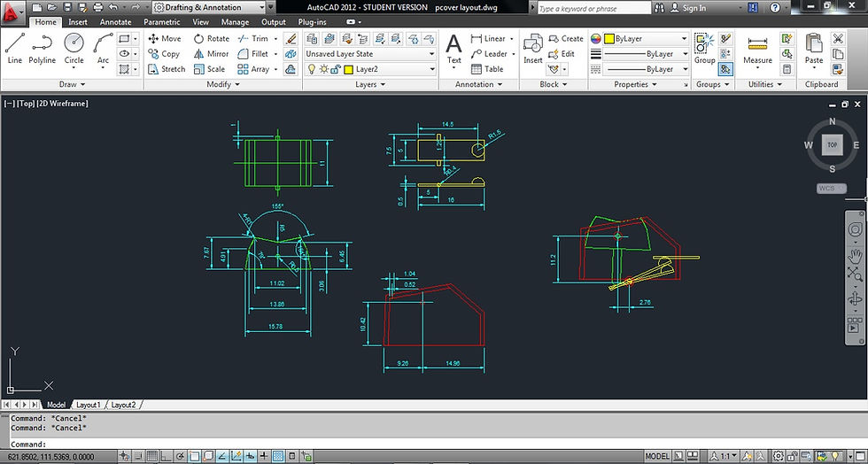Screen dimensions: 868x464
Task: Expand the Utilities panel
Action: click(x=765, y=84)
